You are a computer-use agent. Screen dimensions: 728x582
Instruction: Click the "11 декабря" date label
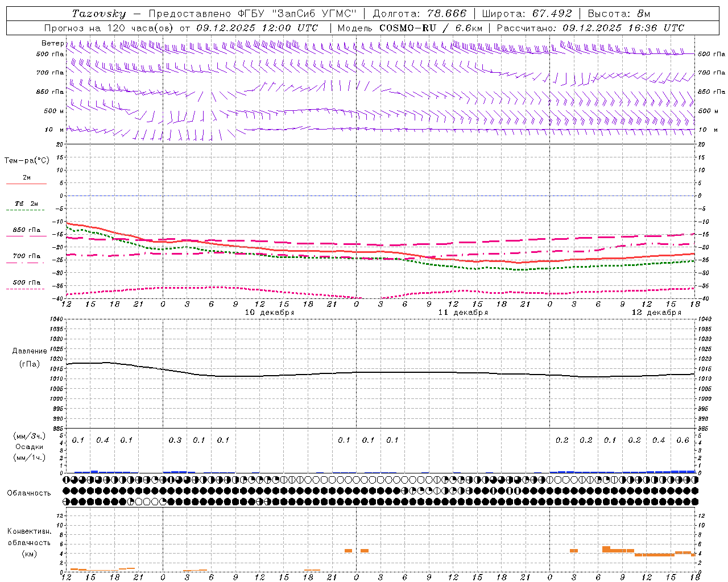tap(463, 313)
